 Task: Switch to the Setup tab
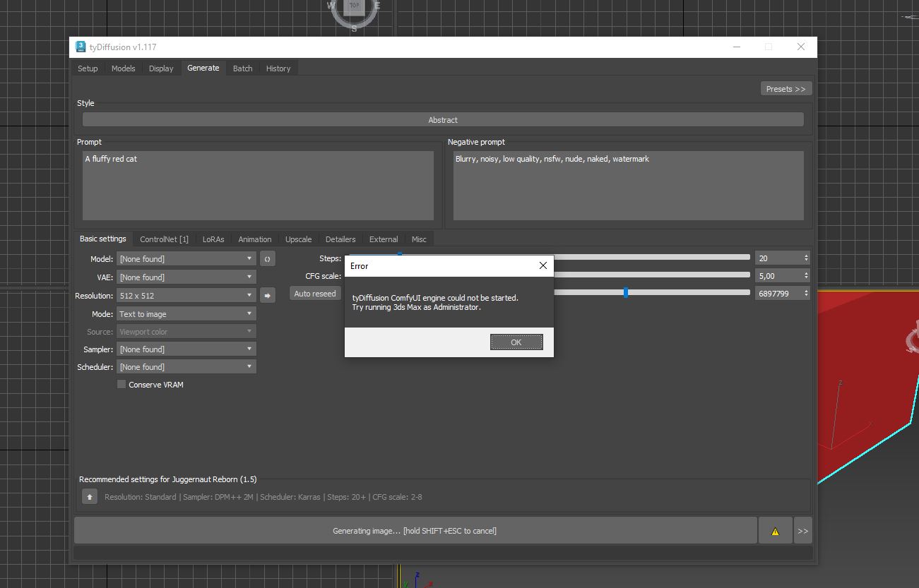coord(88,68)
